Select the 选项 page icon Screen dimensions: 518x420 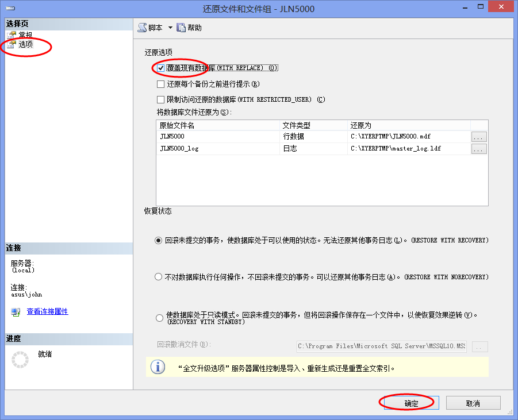11,44
